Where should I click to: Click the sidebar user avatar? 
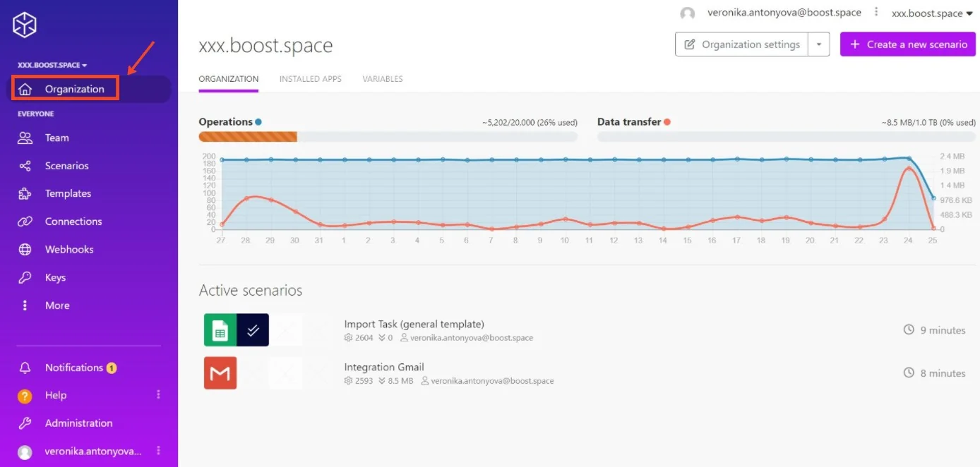tap(25, 451)
